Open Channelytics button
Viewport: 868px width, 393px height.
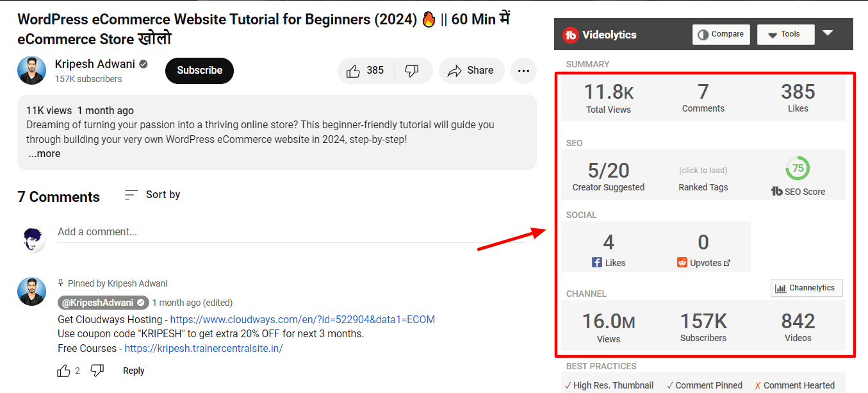click(807, 288)
